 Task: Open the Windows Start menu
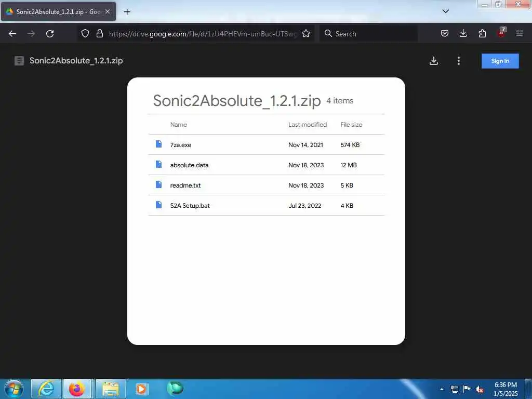[14, 389]
